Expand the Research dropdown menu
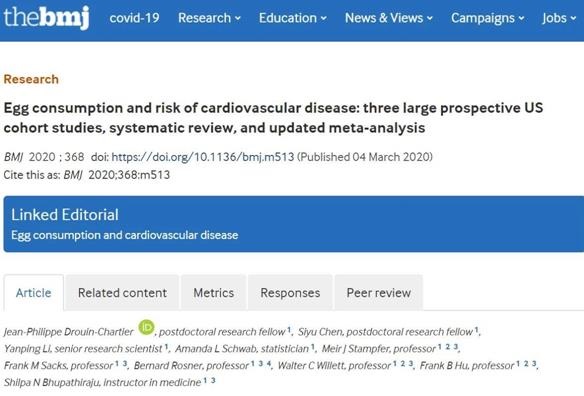The image size is (584, 396). click(209, 18)
